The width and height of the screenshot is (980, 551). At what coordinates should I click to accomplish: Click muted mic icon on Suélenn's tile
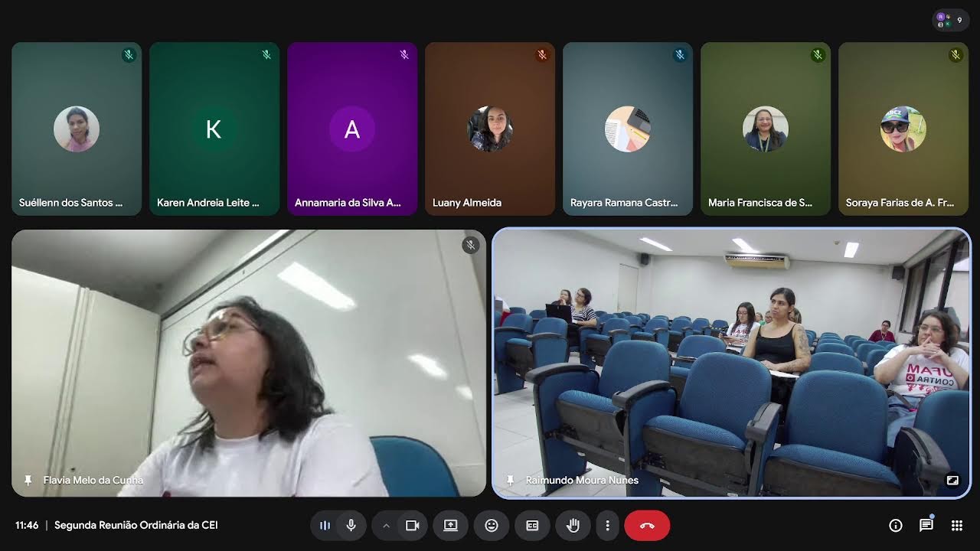pyautogui.click(x=129, y=55)
